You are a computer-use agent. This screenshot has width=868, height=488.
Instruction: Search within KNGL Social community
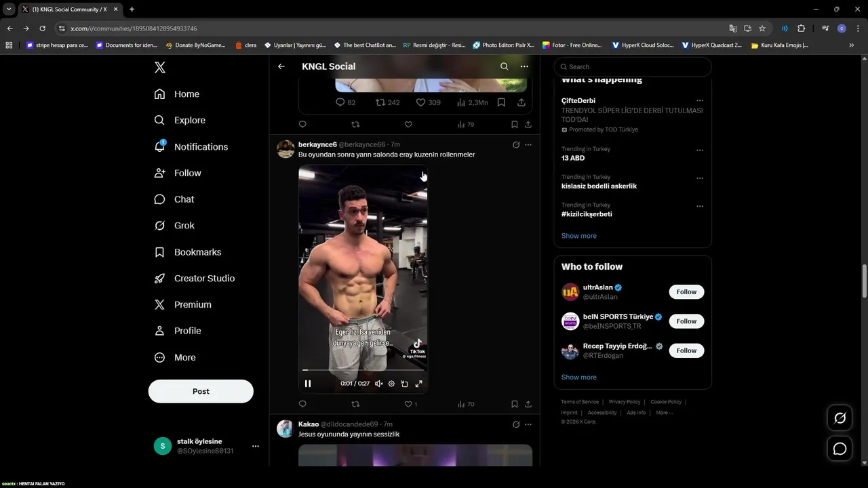[504, 66]
